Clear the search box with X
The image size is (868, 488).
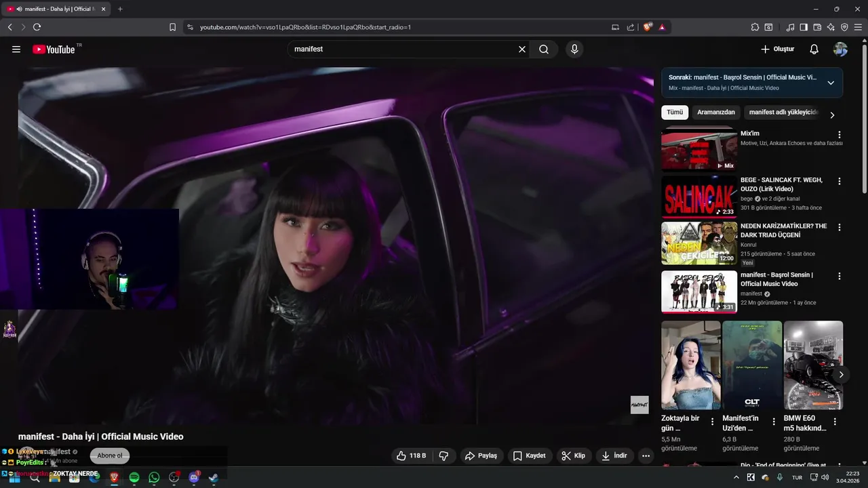[522, 49]
